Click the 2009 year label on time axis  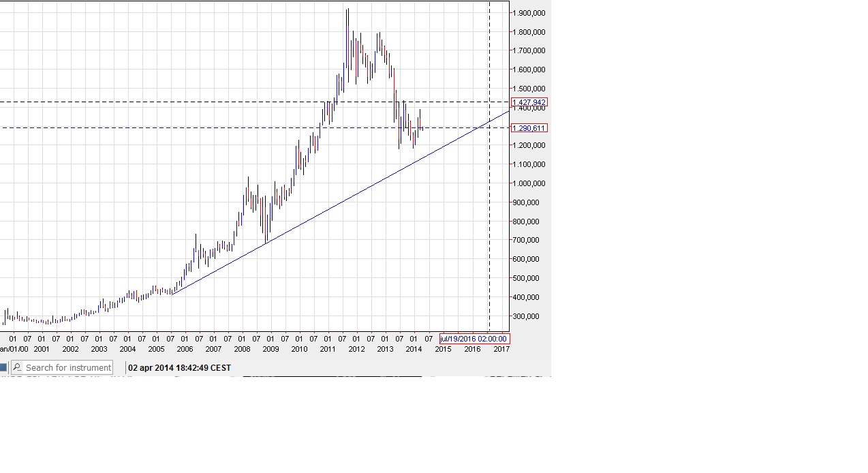pos(270,349)
